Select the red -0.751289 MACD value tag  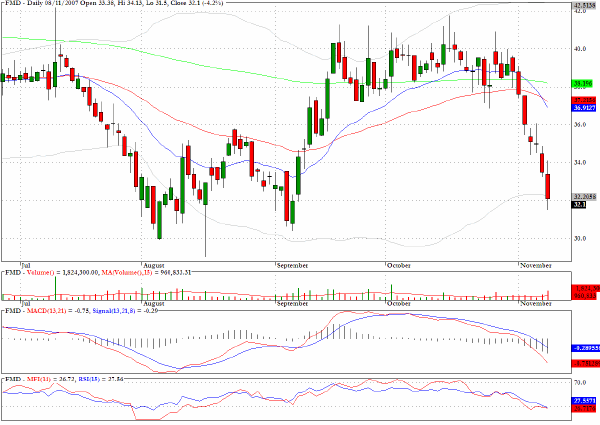[x=585, y=363]
